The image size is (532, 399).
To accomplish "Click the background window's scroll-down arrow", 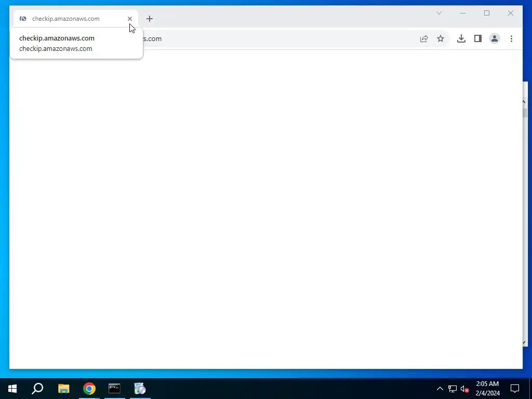I will tap(525, 342).
